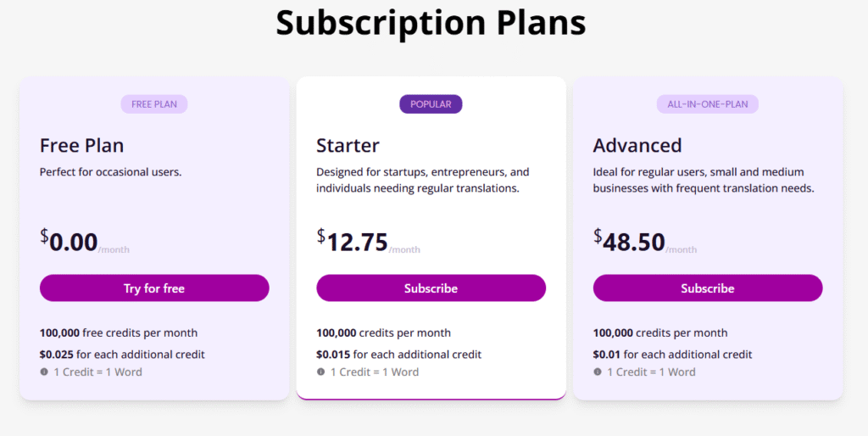The image size is (868, 436).
Task: Select the Advanced plan heading
Action: point(637,145)
